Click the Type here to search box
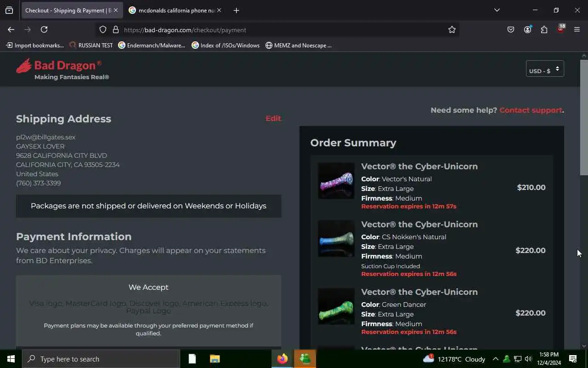The image size is (588, 368). click(101, 359)
